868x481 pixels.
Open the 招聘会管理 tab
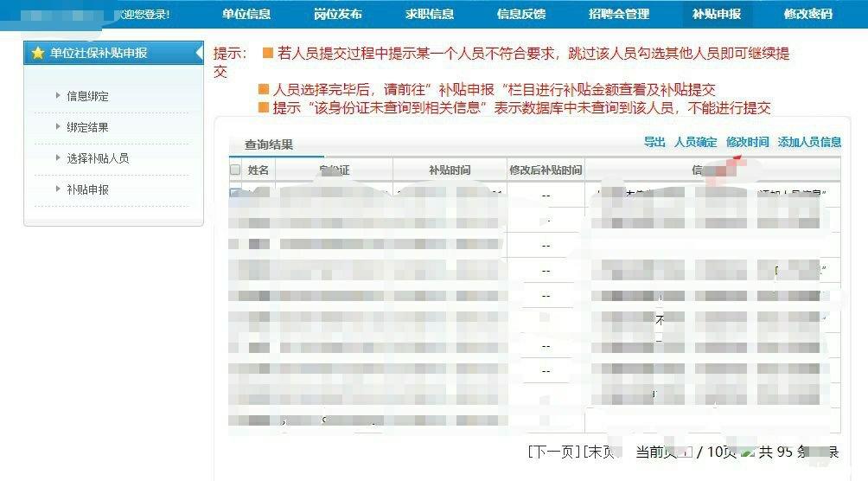pyautogui.click(x=619, y=14)
